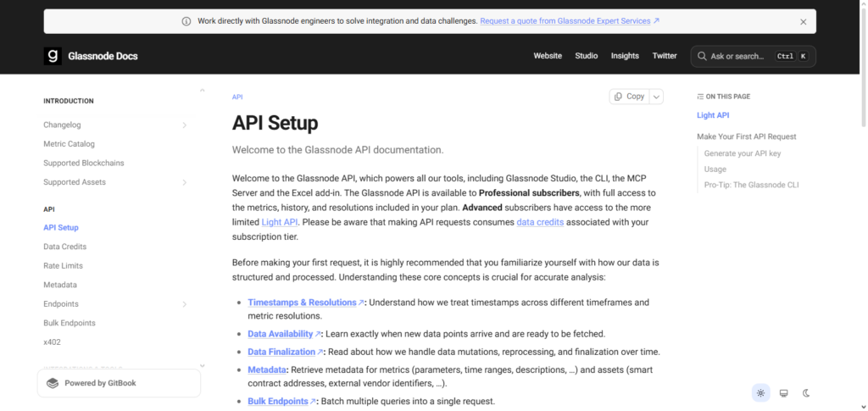Click the page vertical scrollbar
This screenshot has width=868, height=411.
pos(863,66)
